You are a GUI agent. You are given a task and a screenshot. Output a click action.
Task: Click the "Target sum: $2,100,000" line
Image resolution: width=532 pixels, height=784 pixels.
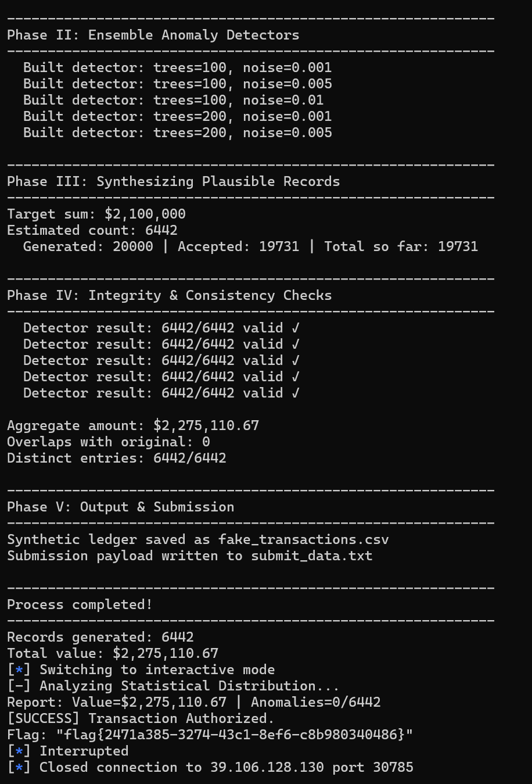pyautogui.click(x=96, y=214)
